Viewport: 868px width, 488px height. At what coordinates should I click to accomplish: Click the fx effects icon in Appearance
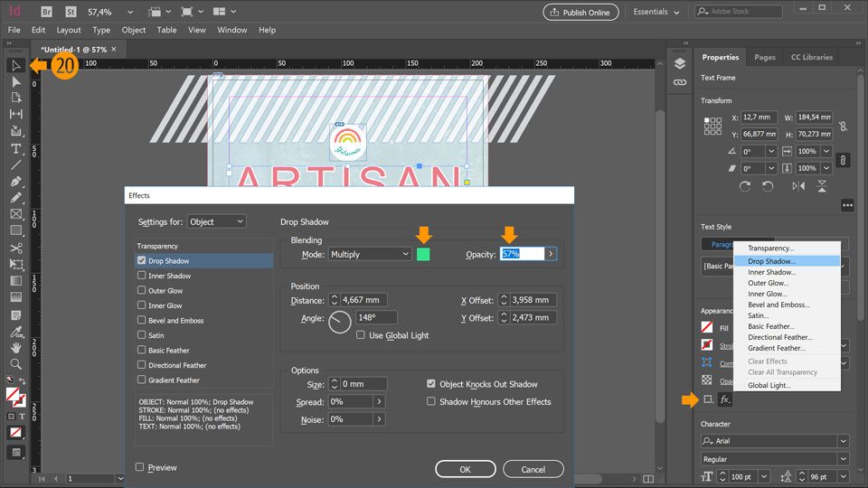click(x=725, y=399)
